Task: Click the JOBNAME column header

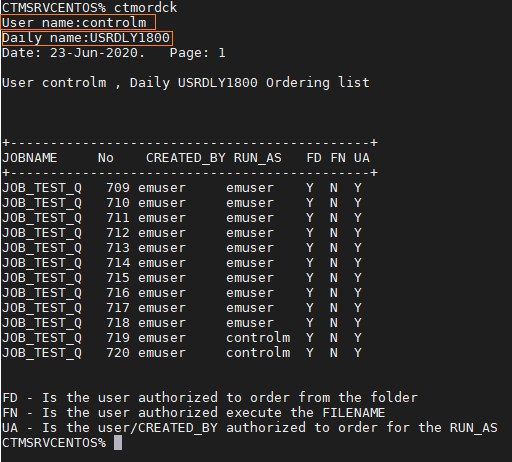Action: point(30,158)
